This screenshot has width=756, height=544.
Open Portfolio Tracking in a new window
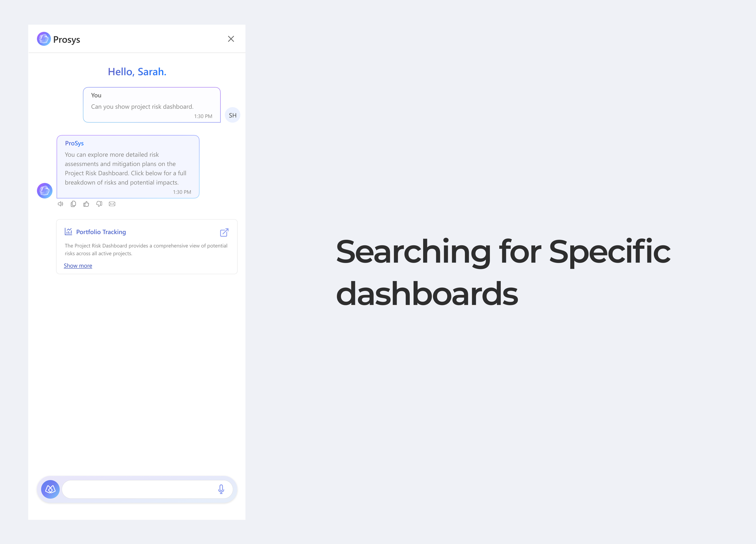tap(224, 232)
